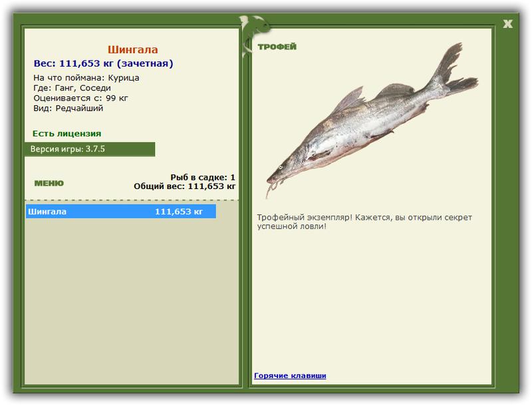Open the МЕНЮ button
The image size is (532, 406).
pyautogui.click(x=49, y=183)
